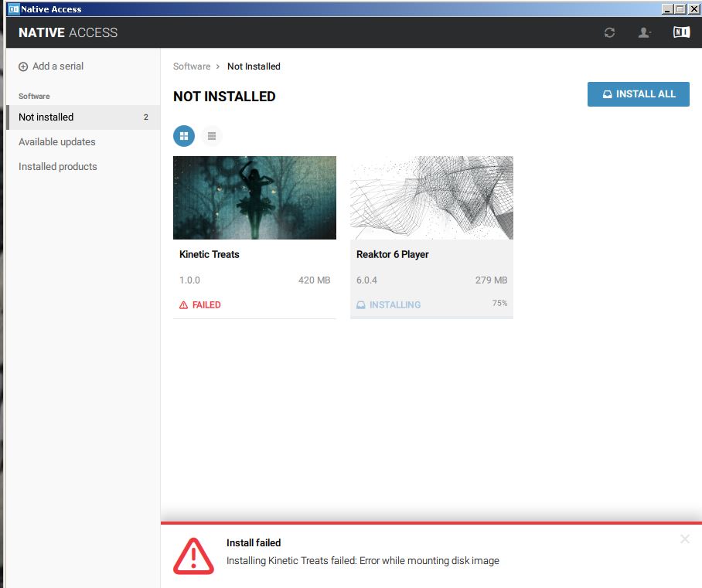Click the Native Instruments logo icon

[681, 32]
